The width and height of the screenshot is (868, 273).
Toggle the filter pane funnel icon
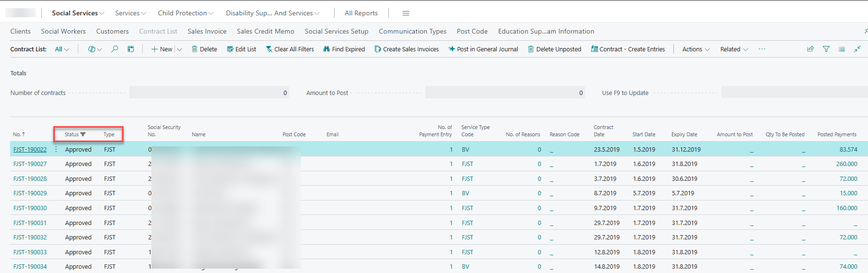(x=826, y=49)
